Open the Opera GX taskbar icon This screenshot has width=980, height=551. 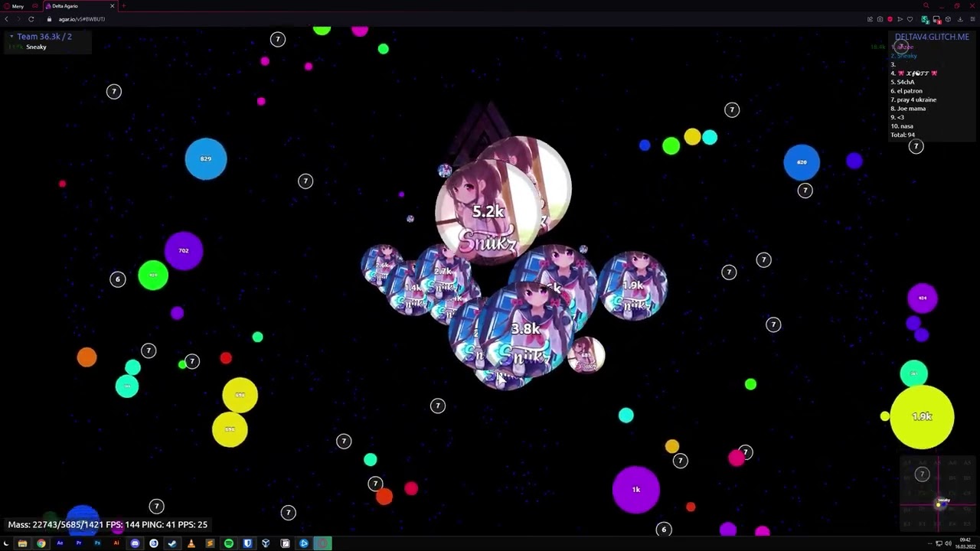tap(322, 543)
